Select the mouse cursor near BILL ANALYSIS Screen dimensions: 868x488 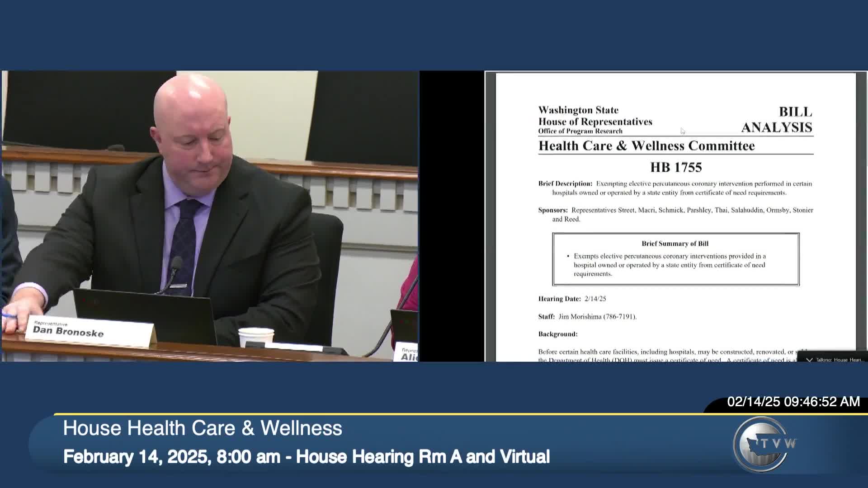coord(682,131)
